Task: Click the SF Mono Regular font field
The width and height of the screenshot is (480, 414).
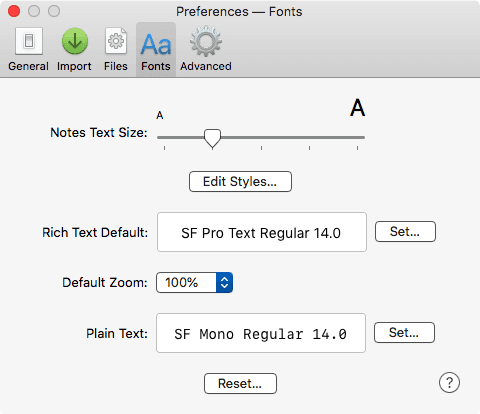Action: click(x=261, y=333)
